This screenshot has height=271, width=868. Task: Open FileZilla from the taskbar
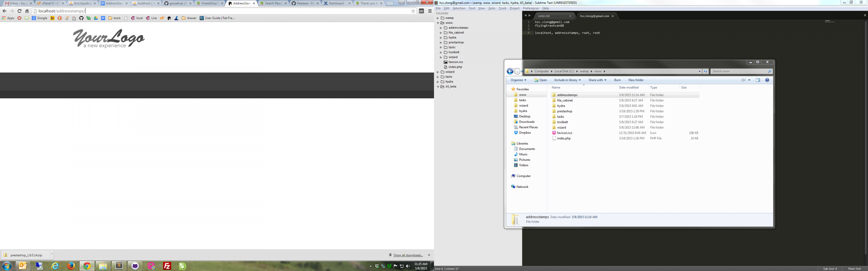click(167, 266)
